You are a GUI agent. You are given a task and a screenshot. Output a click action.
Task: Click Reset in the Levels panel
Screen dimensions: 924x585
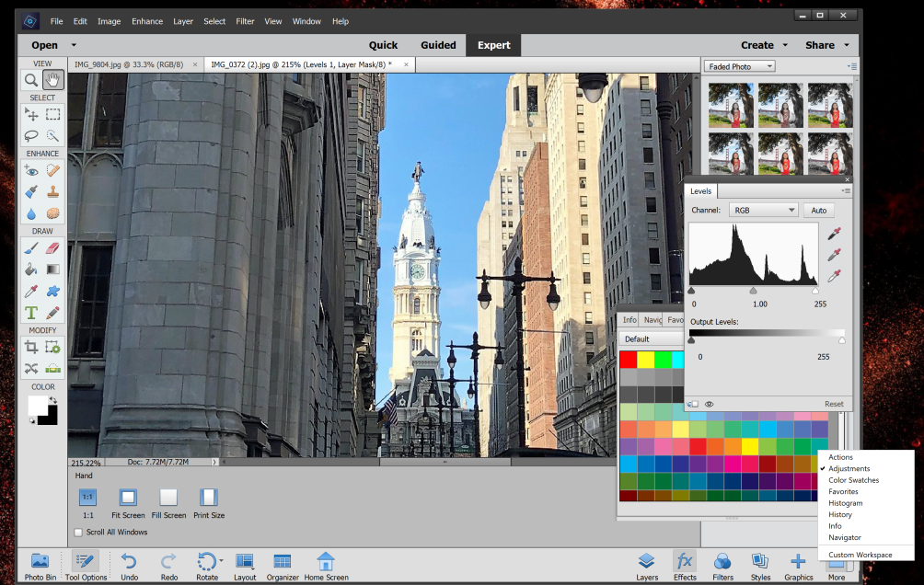coord(833,404)
